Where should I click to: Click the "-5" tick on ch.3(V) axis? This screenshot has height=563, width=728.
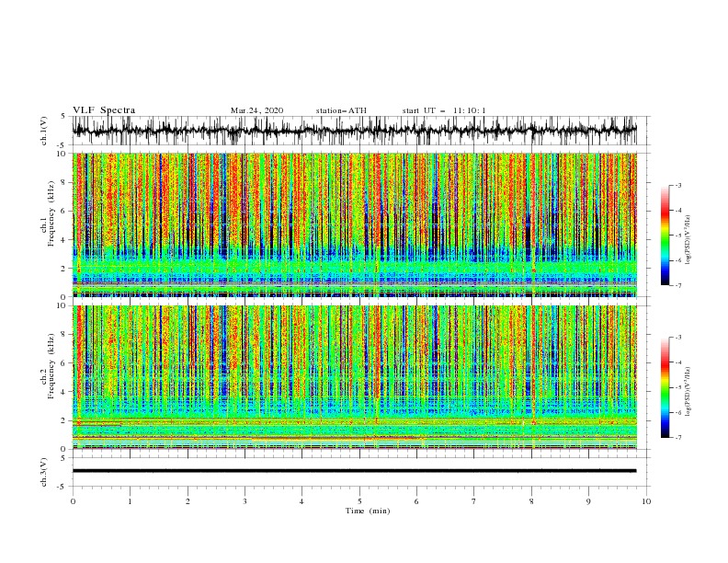coord(62,487)
